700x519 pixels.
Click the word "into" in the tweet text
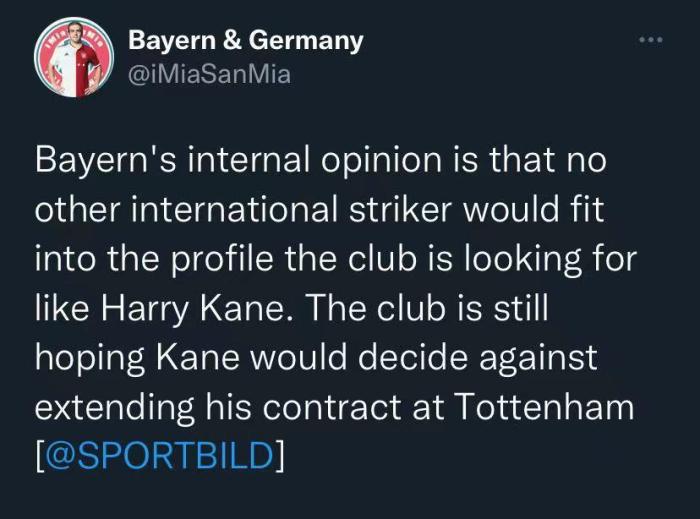coord(64,258)
